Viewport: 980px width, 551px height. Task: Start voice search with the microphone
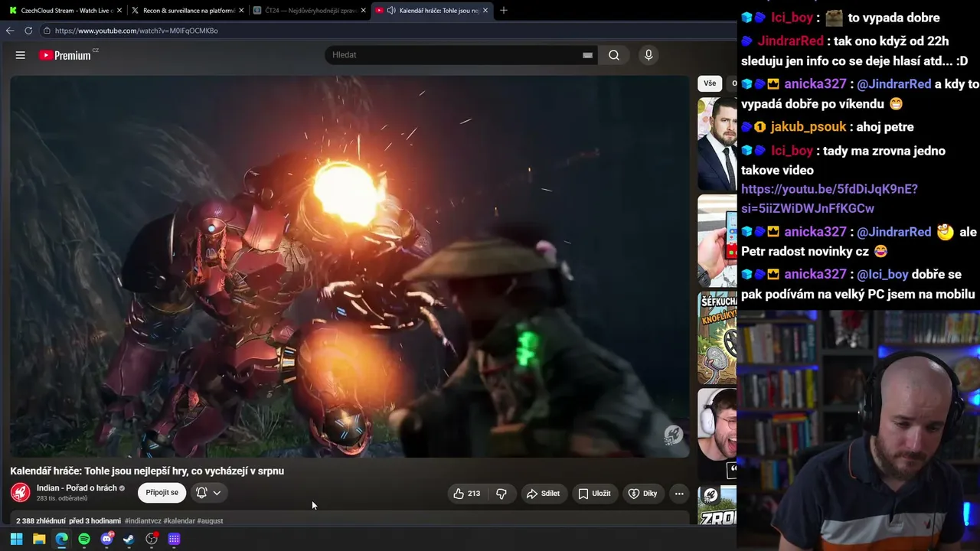tap(648, 55)
